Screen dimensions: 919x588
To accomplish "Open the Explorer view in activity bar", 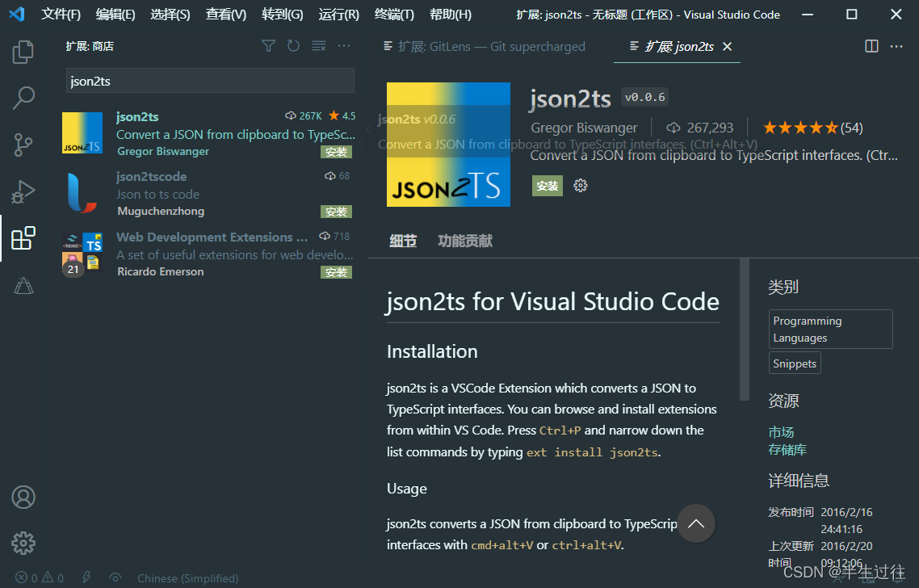I will [x=23, y=52].
